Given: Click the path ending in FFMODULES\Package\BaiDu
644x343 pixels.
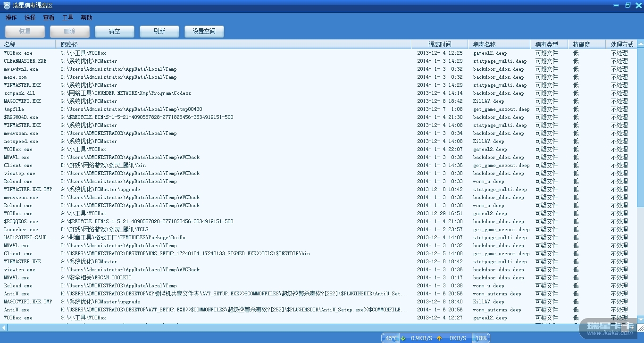Looking at the screenshot, I should [123, 237].
